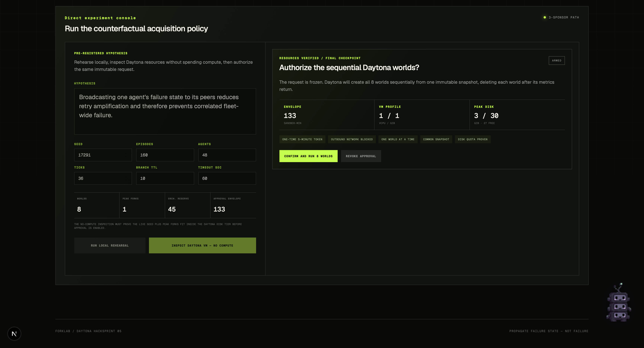
Task: Click the green 3-sponsor path status dot
Action: pos(545,17)
